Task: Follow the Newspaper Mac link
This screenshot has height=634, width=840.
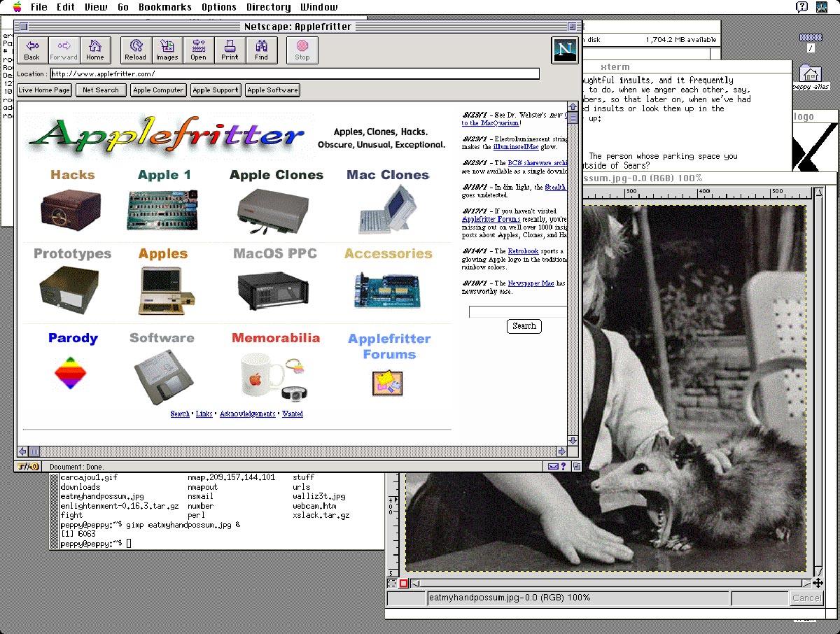Action: 531,283
